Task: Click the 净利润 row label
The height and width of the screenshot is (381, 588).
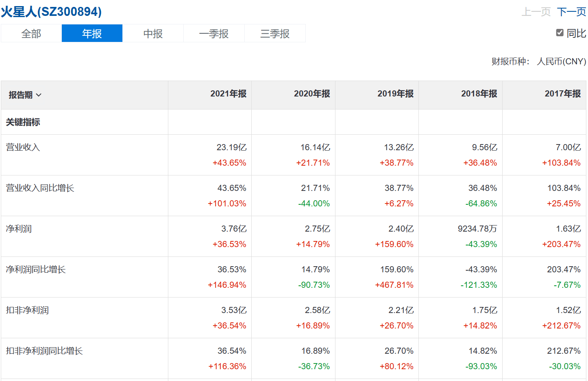Action: 19,229
